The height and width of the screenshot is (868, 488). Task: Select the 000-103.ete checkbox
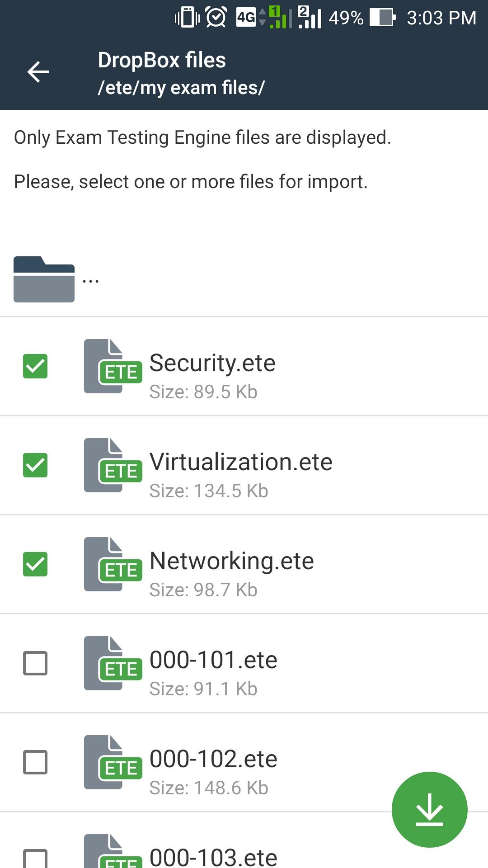pos(35,858)
